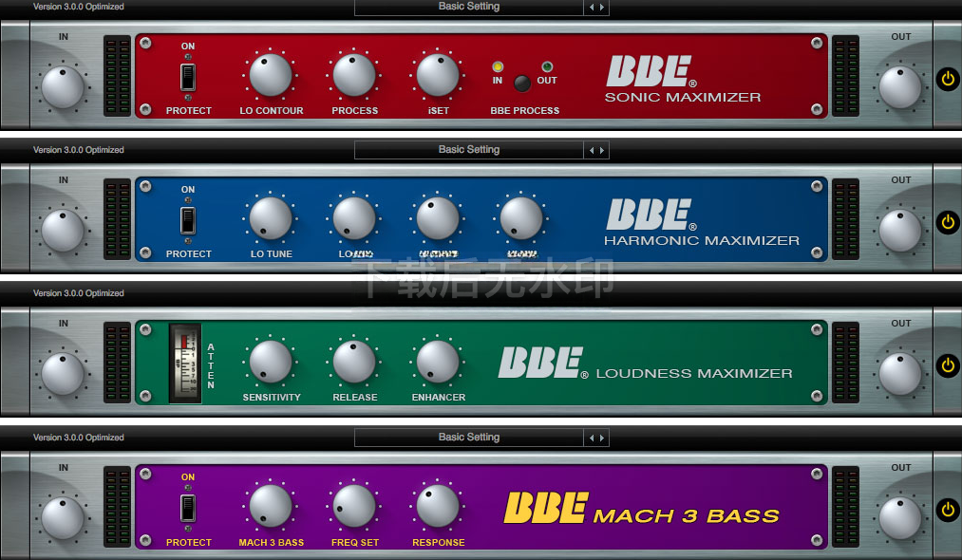Click the yellow BBE logo on Mach 3 Bass
This screenshot has width=962, height=560.
click(x=546, y=507)
